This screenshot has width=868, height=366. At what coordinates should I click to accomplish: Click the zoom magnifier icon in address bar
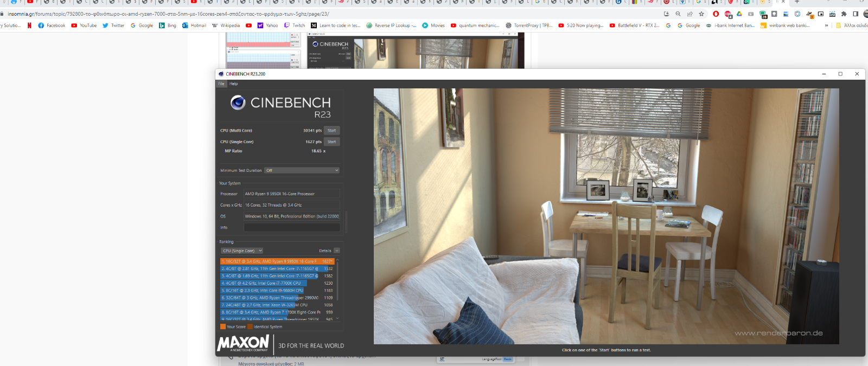[x=678, y=14]
